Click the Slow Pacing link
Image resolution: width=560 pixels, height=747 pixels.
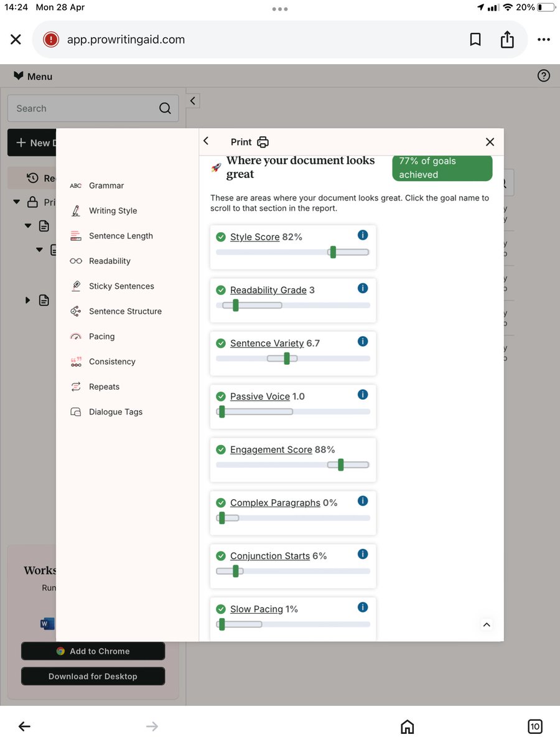(x=256, y=609)
